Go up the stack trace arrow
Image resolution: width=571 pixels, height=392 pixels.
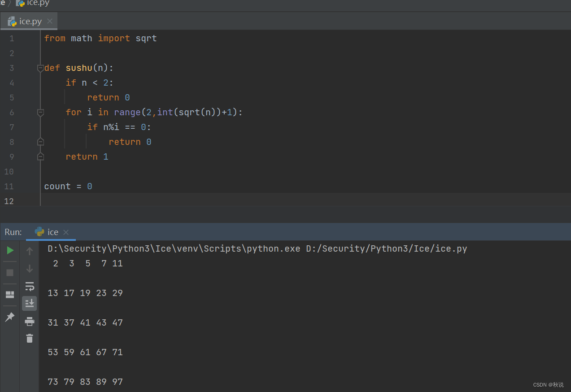30,251
